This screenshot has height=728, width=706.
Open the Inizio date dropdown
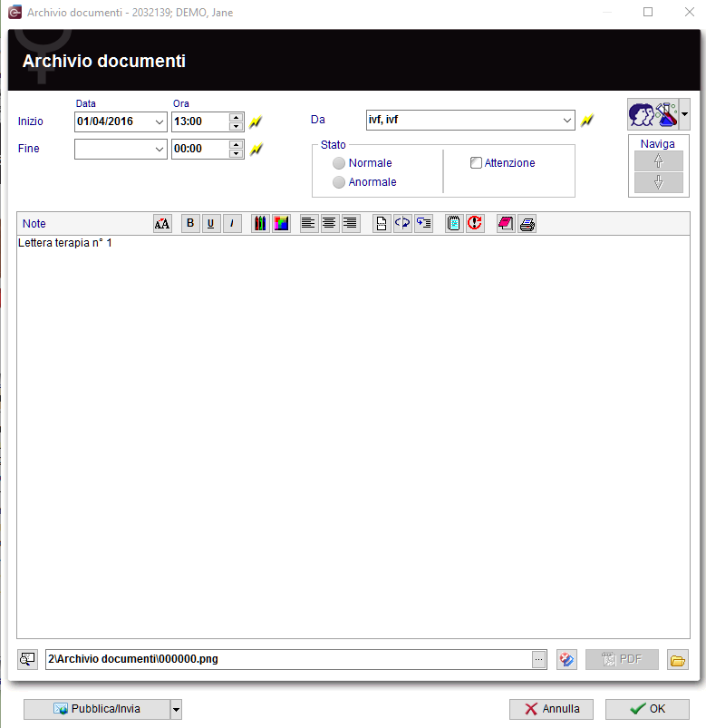(x=159, y=122)
